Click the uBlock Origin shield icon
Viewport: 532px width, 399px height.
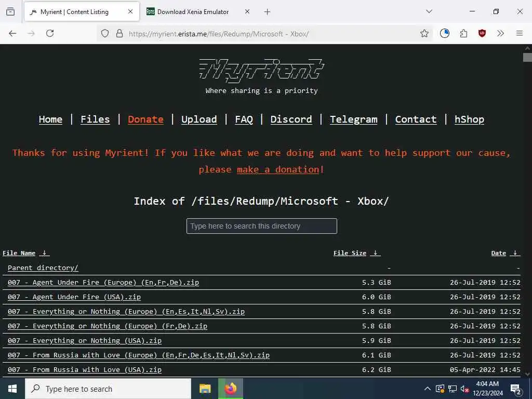tap(482, 33)
